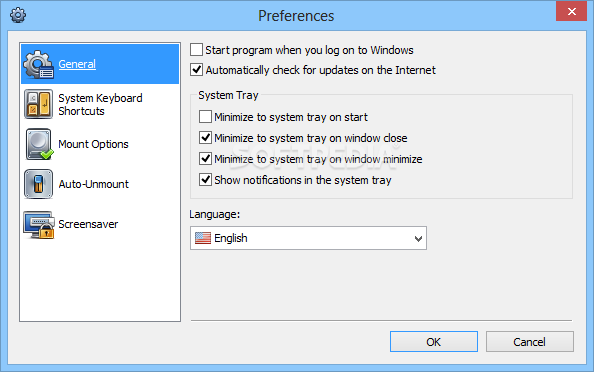
Task: Select the System Keyboard Shortcuts icon
Action: (38, 104)
